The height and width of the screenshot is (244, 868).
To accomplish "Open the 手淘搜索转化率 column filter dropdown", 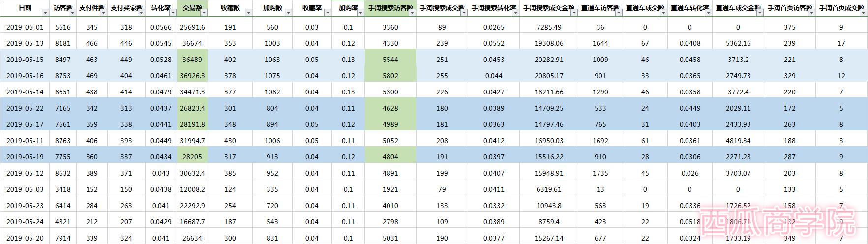I will point(515,13).
